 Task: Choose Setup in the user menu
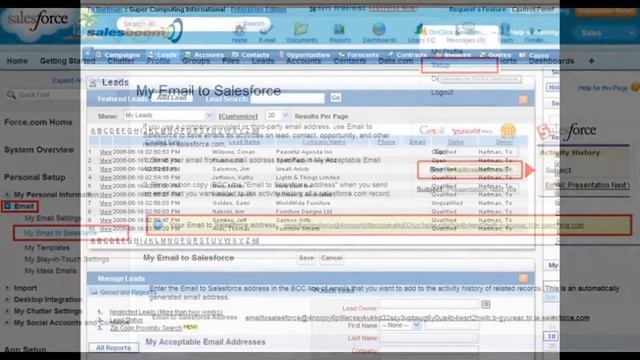tap(440, 65)
